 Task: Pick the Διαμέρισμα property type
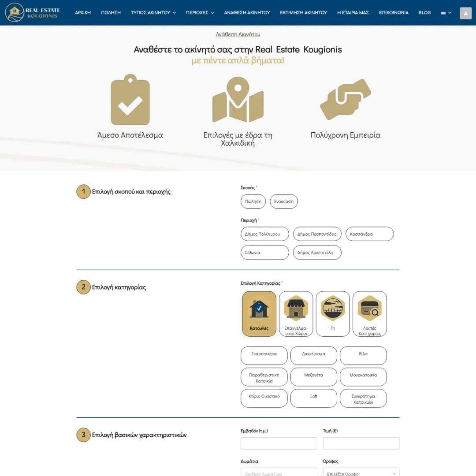pyautogui.click(x=314, y=356)
